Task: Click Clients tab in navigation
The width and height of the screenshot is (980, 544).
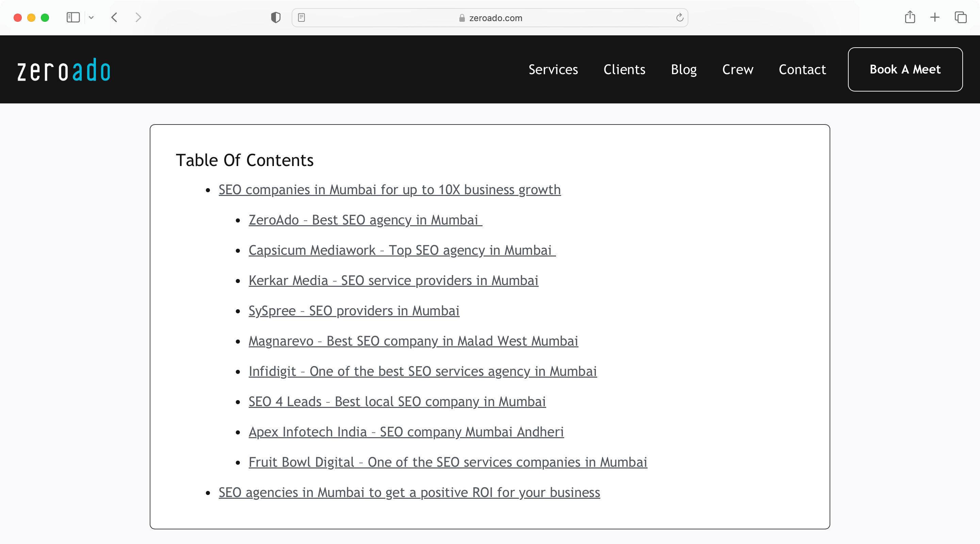Action: (x=624, y=69)
